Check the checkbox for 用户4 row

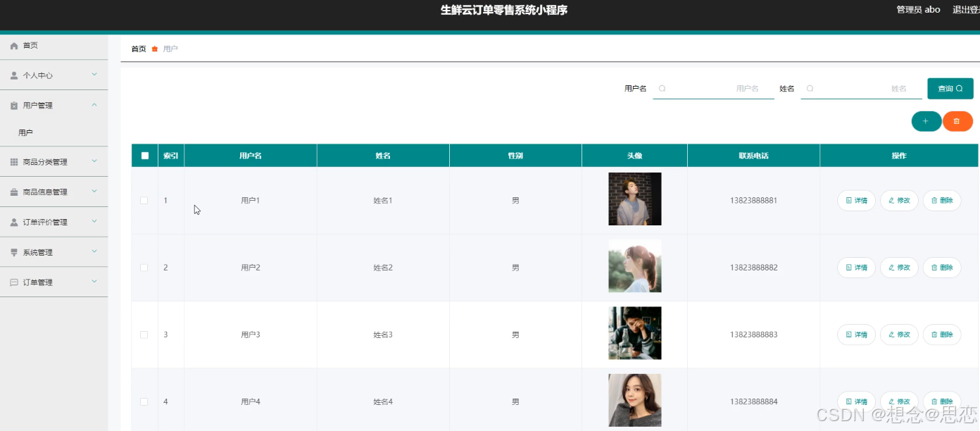tap(144, 401)
